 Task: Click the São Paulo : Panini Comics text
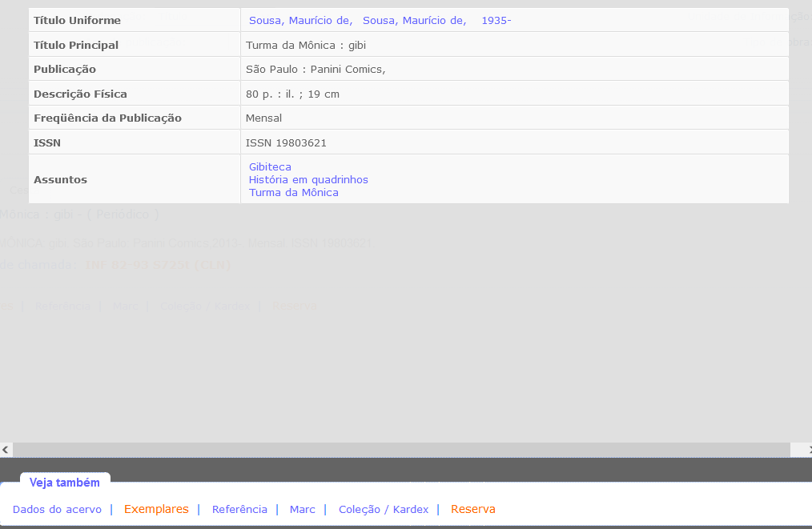(x=315, y=69)
